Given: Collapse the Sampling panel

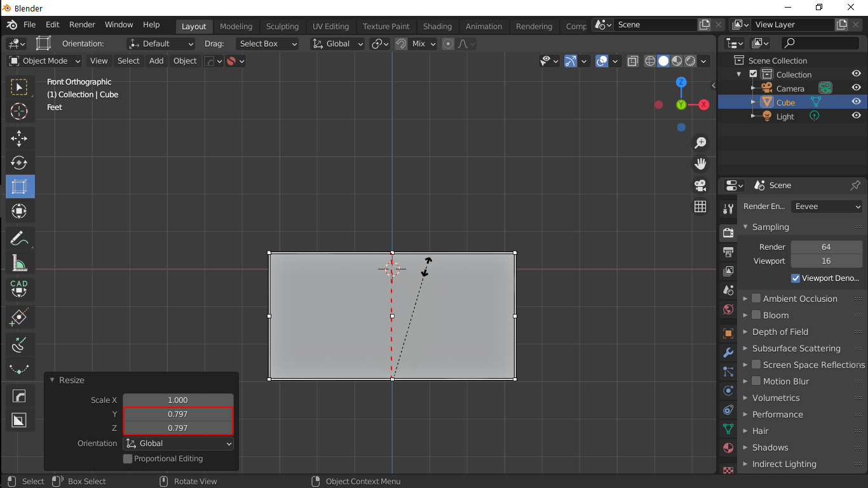Looking at the screenshot, I should coord(770,227).
